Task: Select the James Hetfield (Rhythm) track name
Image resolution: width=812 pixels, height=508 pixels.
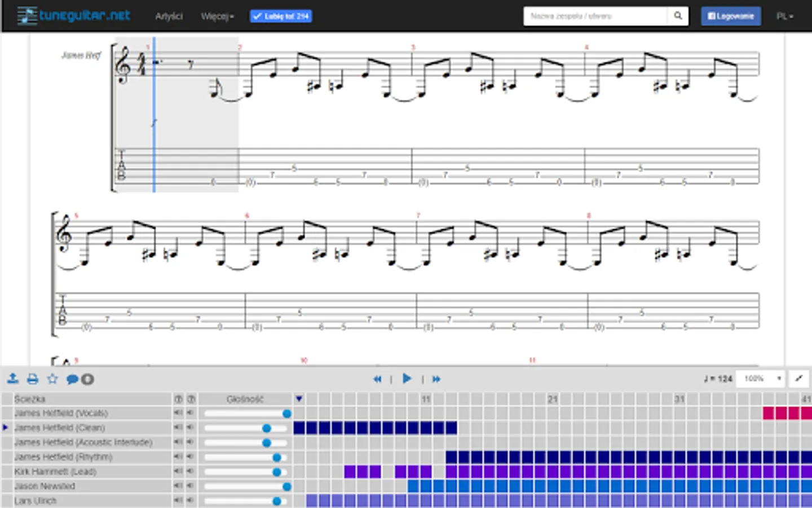Action: click(x=63, y=457)
